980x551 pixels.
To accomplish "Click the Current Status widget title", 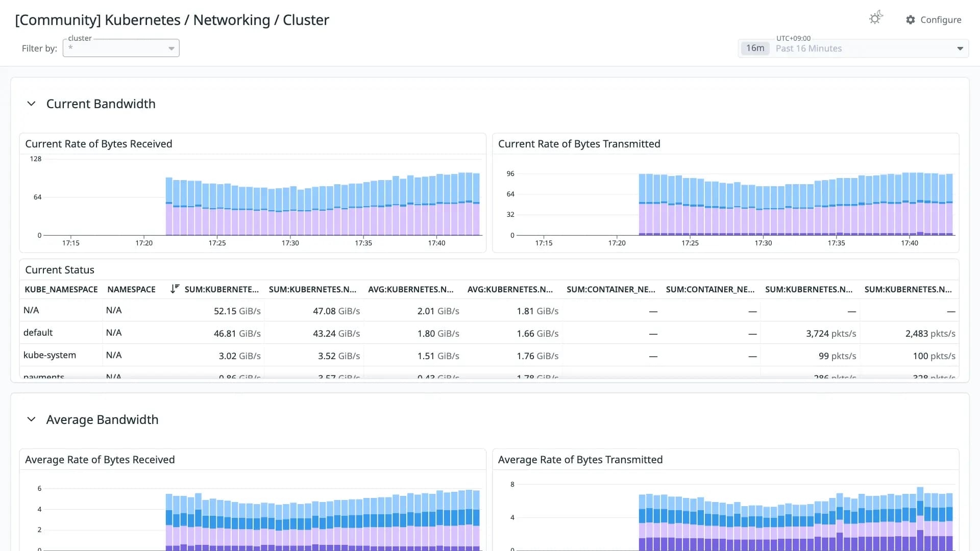I will pyautogui.click(x=60, y=270).
